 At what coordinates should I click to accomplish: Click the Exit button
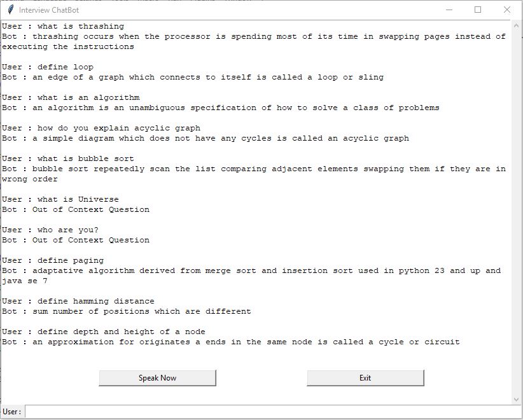pyautogui.click(x=365, y=378)
